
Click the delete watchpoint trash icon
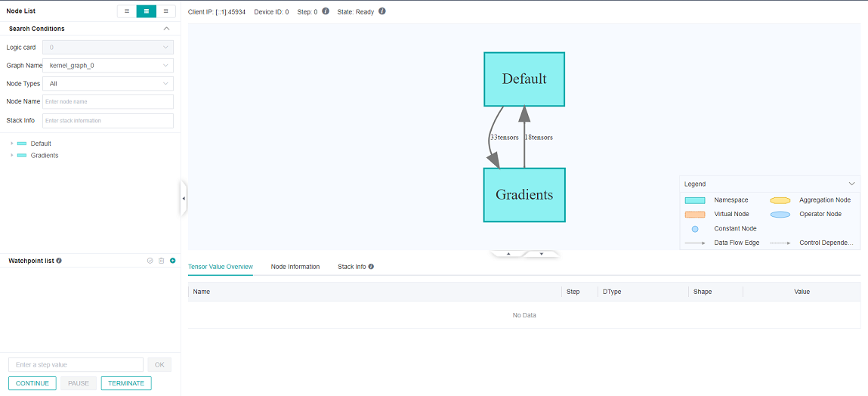[x=161, y=261]
